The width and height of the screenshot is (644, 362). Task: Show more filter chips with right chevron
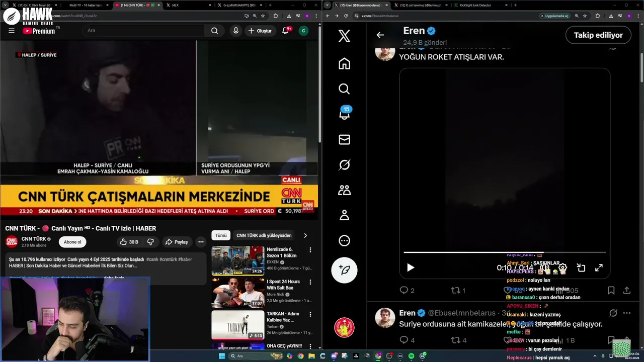coord(305,235)
